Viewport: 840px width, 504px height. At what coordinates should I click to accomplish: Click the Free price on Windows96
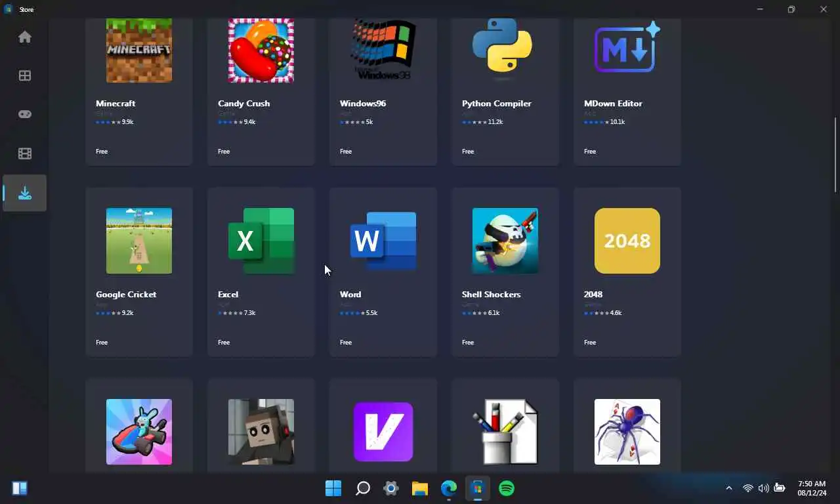346,152
